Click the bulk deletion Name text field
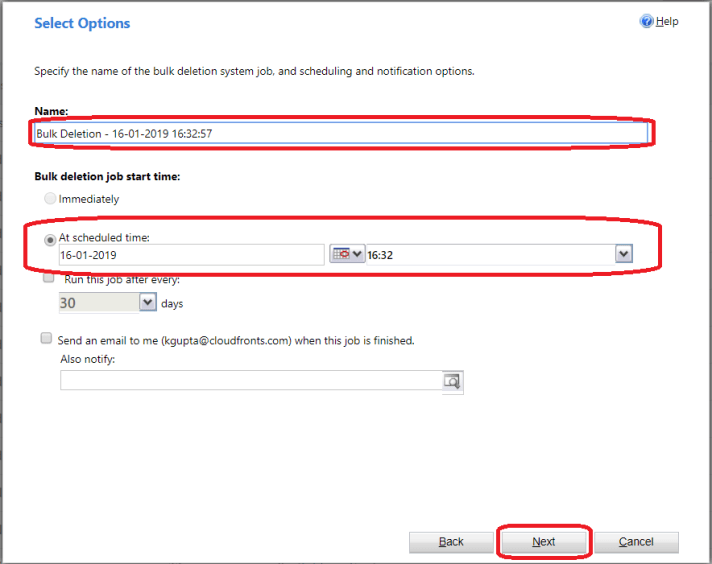Screen dimensions: 712x564 point(340,132)
